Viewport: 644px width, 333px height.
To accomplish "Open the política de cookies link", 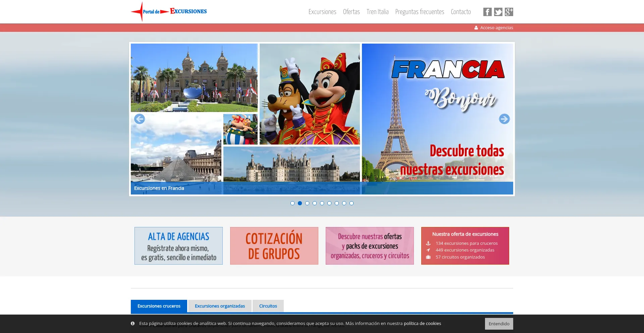I will [x=422, y=324].
